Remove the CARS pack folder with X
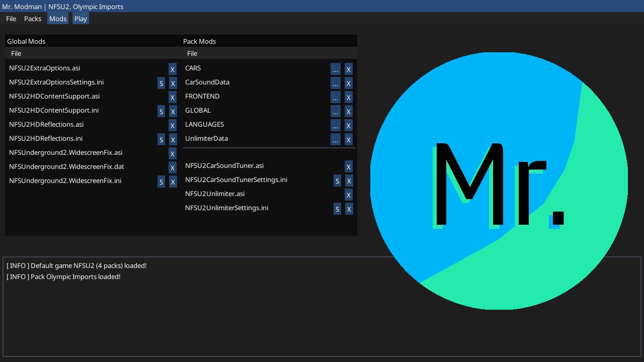The image size is (644, 362). [349, 69]
